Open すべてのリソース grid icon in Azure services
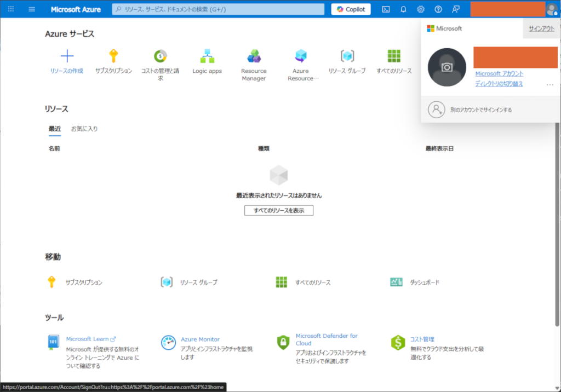This screenshot has width=561, height=392. click(x=394, y=56)
